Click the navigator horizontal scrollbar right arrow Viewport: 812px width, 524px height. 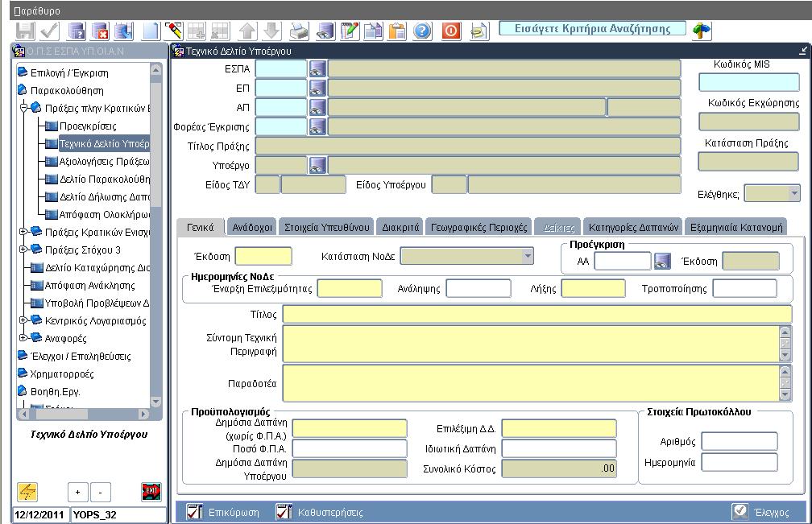[144, 414]
